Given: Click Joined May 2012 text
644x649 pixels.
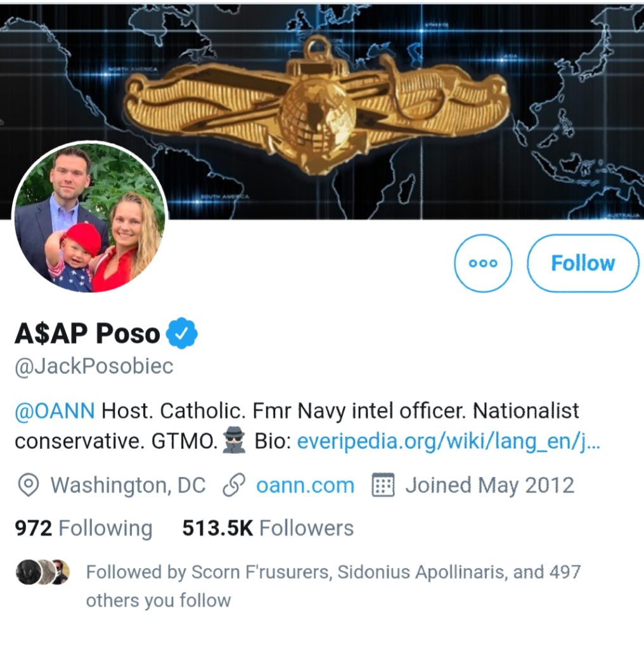Looking at the screenshot, I should point(489,485).
